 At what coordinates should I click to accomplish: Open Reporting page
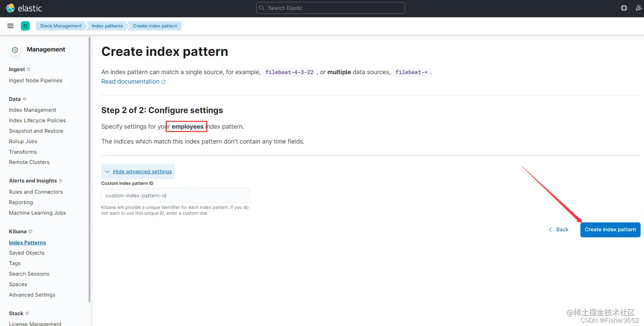pyautogui.click(x=21, y=203)
